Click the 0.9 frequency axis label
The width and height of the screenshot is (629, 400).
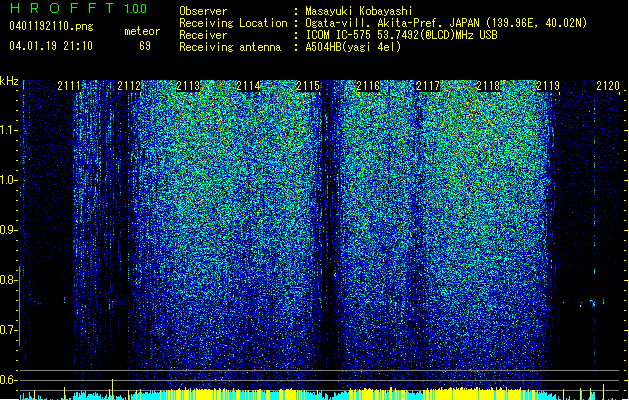coord(9,230)
